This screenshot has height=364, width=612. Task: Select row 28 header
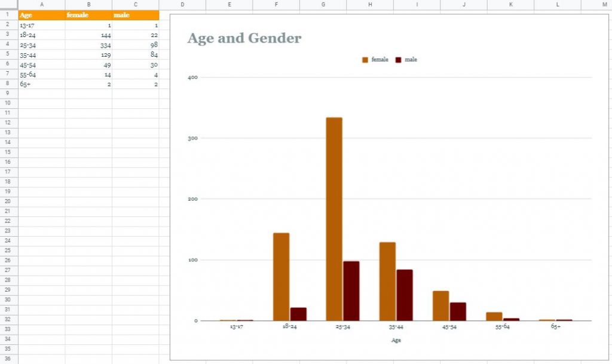pyautogui.click(x=9, y=280)
